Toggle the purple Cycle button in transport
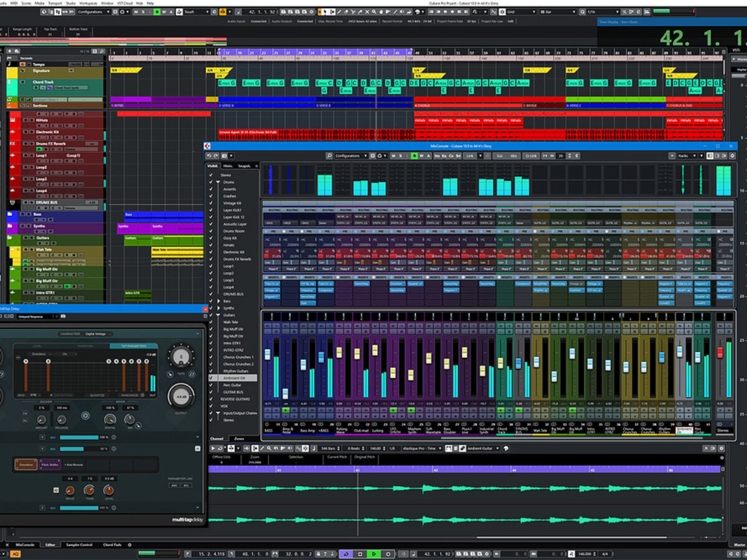This screenshot has width=747, height=560. pos(345,554)
